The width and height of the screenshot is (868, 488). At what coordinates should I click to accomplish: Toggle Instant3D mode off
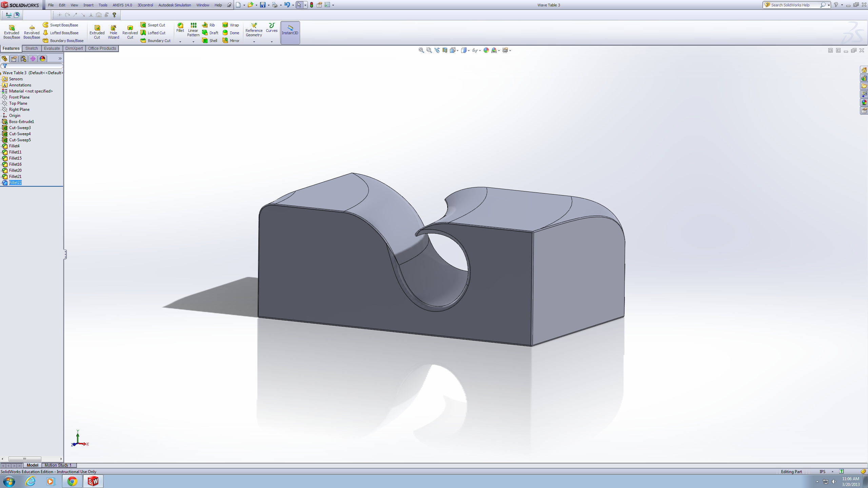(x=290, y=32)
